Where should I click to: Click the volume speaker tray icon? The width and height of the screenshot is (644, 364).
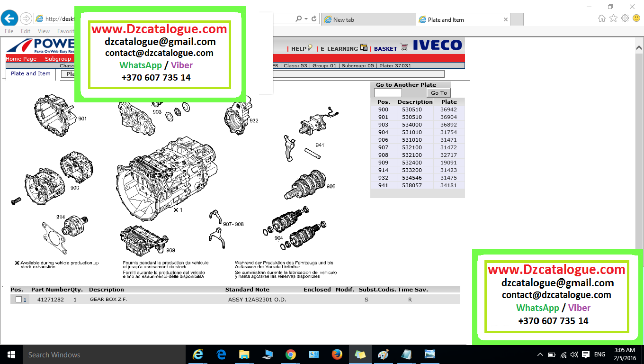tap(574, 355)
